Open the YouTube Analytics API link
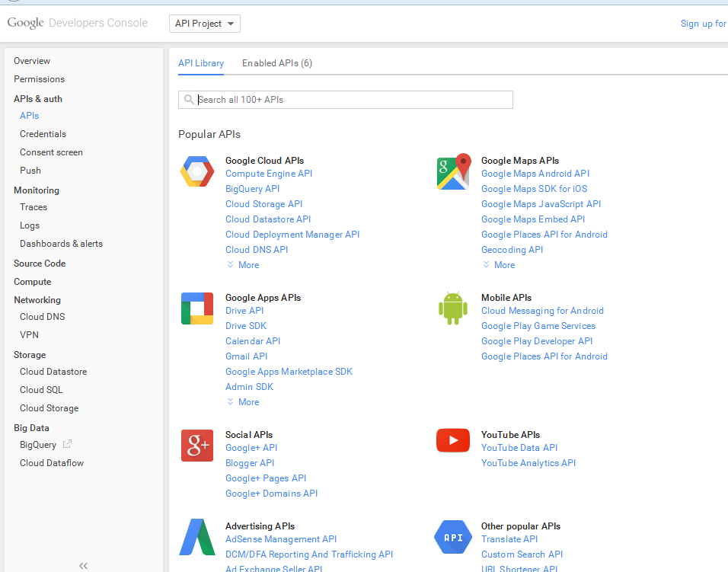Screen dimensions: 728x572 [x=528, y=463]
